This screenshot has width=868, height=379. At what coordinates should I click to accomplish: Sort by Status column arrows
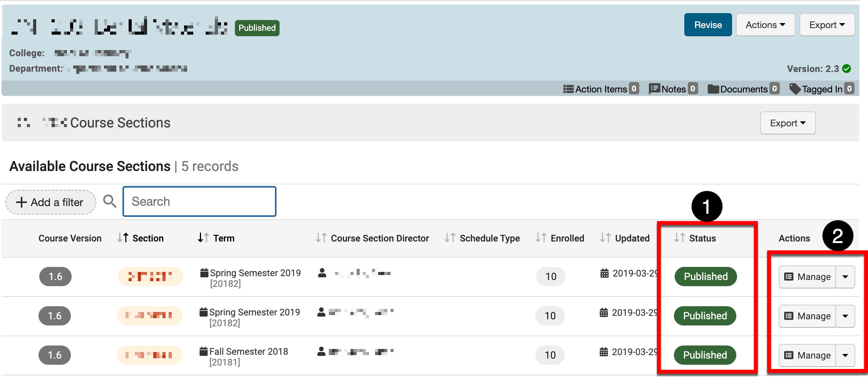coord(679,238)
